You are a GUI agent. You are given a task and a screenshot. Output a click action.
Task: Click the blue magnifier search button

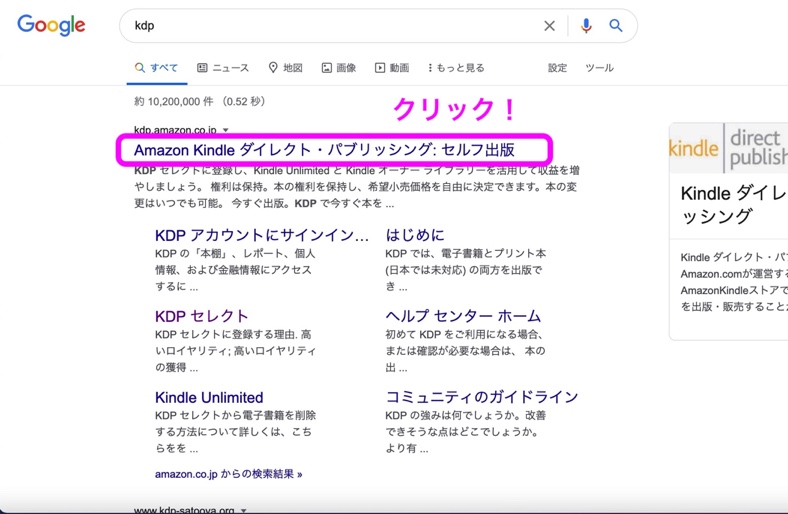coord(616,26)
